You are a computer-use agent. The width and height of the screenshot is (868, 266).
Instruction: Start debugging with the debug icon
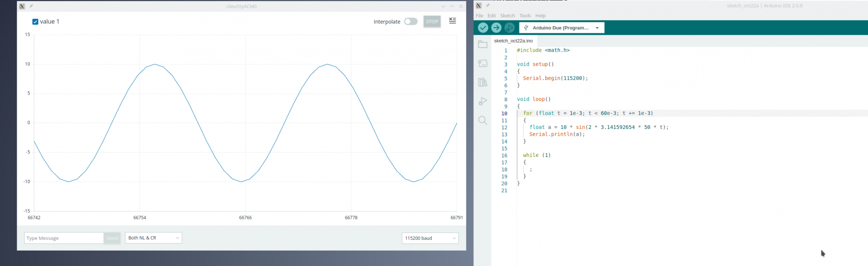click(x=509, y=28)
